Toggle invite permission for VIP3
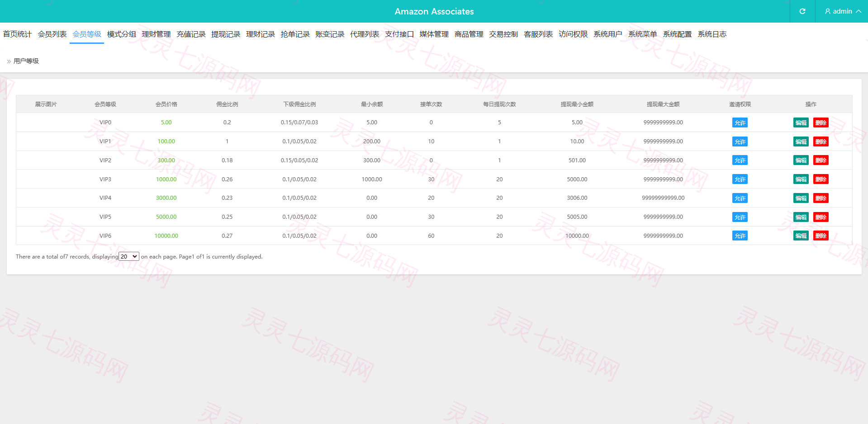The width and height of the screenshot is (868, 424). pyautogui.click(x=740, y=179)
